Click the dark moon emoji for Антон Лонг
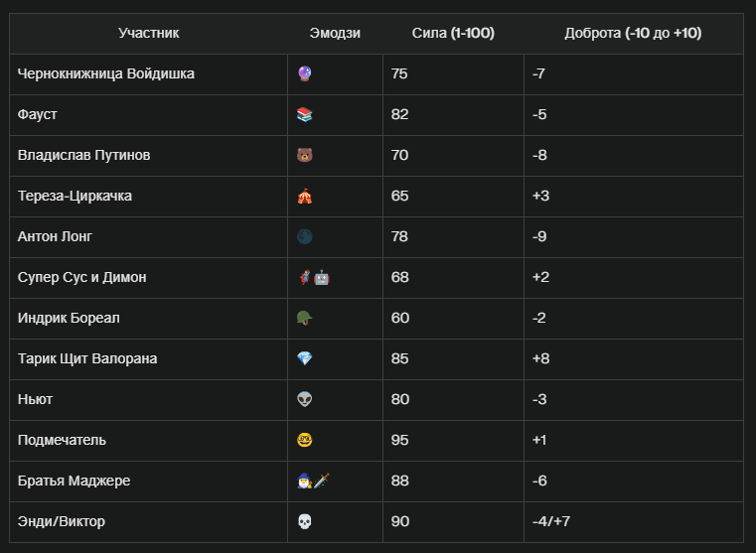This screenshot has height=553, width=756. tap(305, 236)
